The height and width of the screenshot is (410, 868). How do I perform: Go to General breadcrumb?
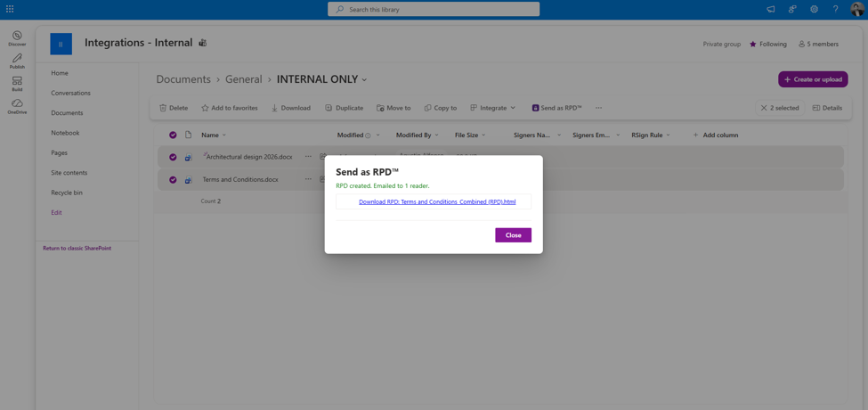[244, 79]
